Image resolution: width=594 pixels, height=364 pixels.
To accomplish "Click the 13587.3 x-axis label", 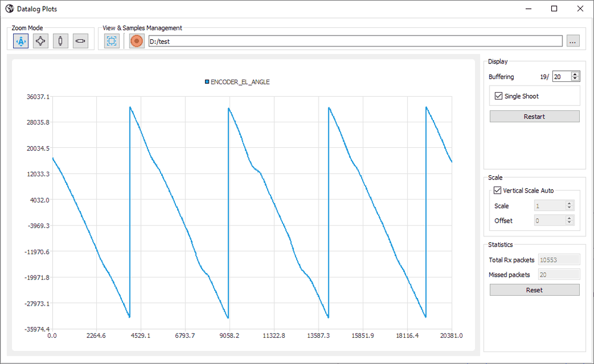I will [318, 335].
